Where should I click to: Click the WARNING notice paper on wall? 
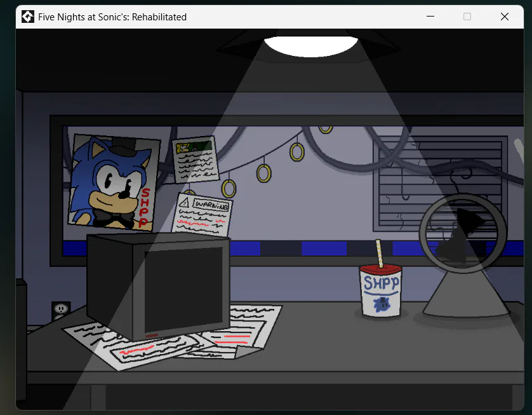coord(203,215)
